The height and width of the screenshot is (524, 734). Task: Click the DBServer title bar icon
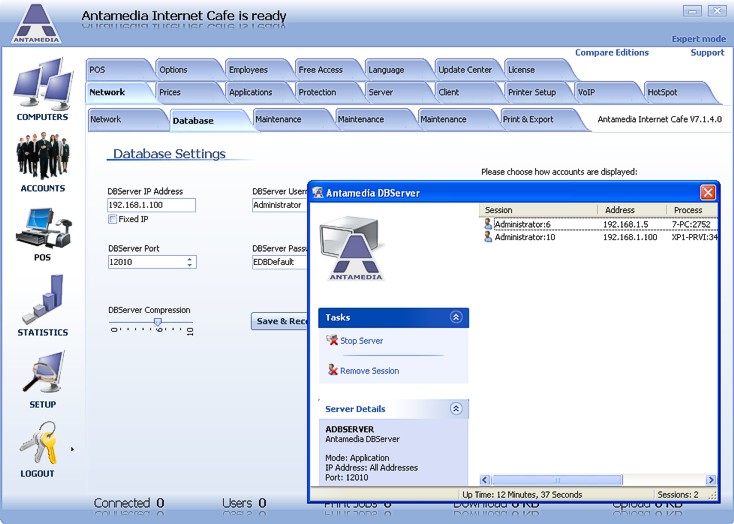318,192
